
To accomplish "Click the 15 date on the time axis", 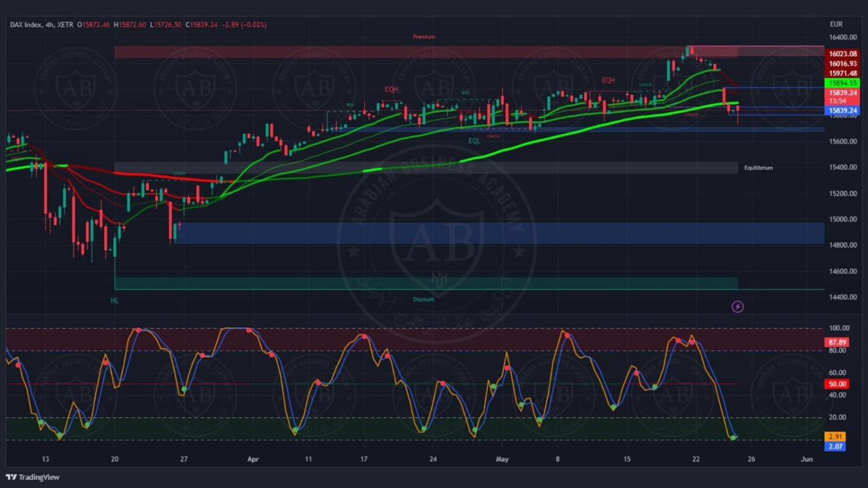I will click(x=627, y=459).
